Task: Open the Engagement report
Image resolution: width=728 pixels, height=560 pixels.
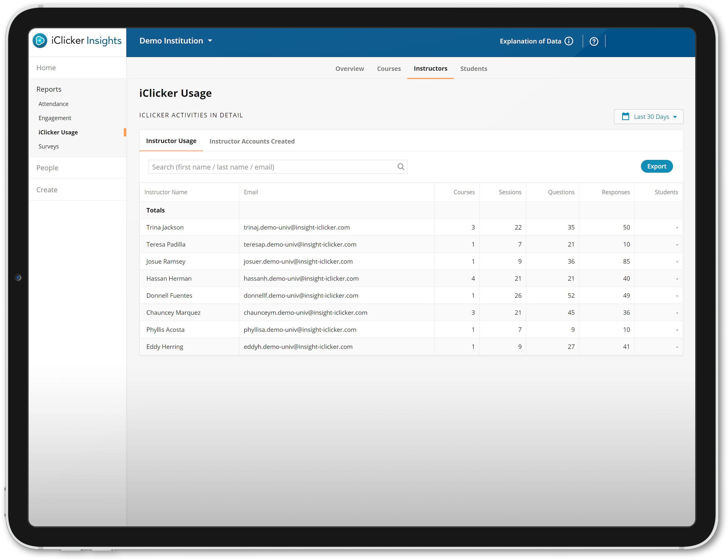Action: (x=55, y=118)
